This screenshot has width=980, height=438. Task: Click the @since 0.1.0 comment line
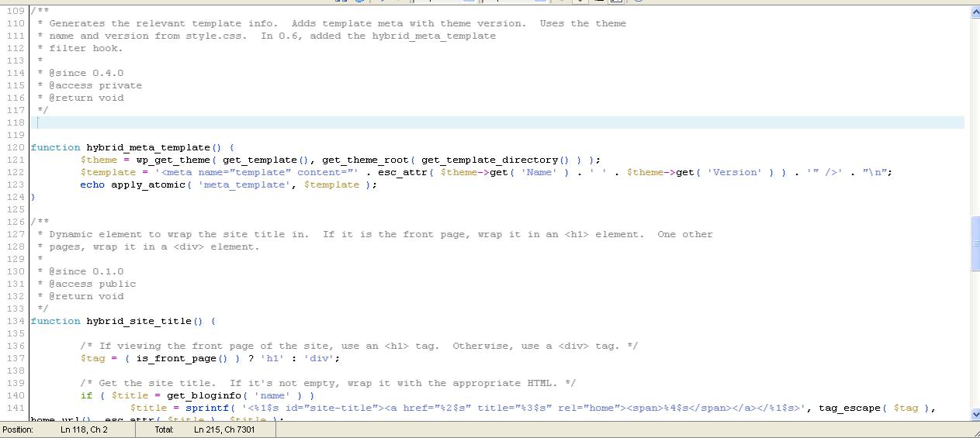[86, 271]
